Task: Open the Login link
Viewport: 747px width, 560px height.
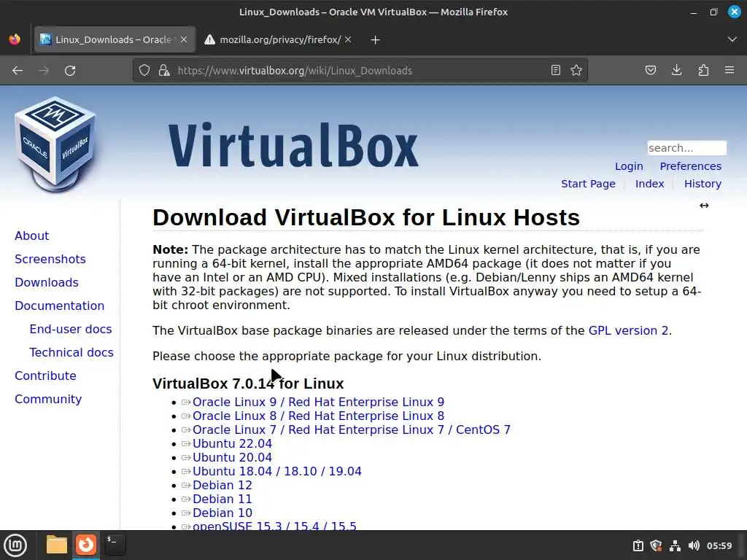Action: tap(629, 166)
